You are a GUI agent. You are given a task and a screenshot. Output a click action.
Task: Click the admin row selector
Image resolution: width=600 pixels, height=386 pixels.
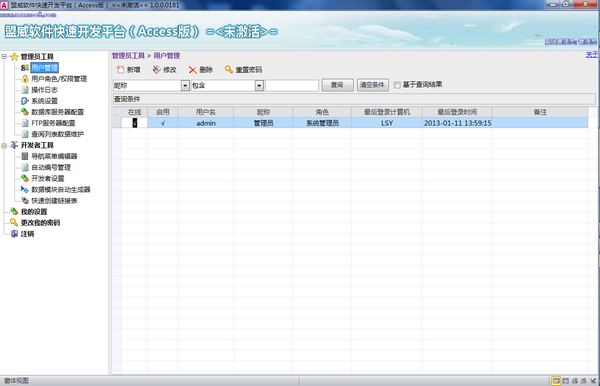click(x=116, y=123)
